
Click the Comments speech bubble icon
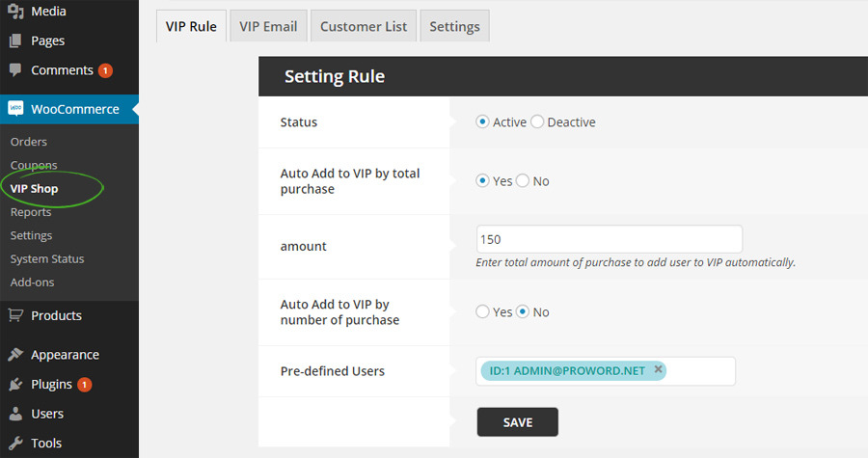pos(15,70)
